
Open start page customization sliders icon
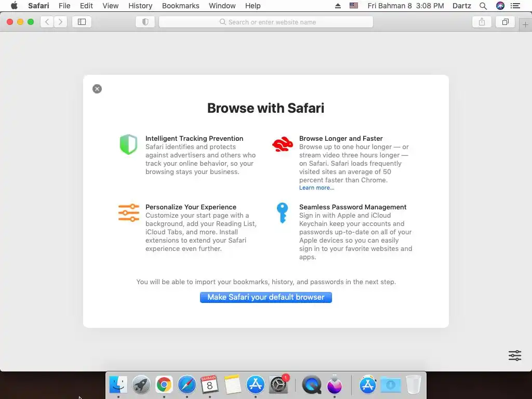coord(515,355)
